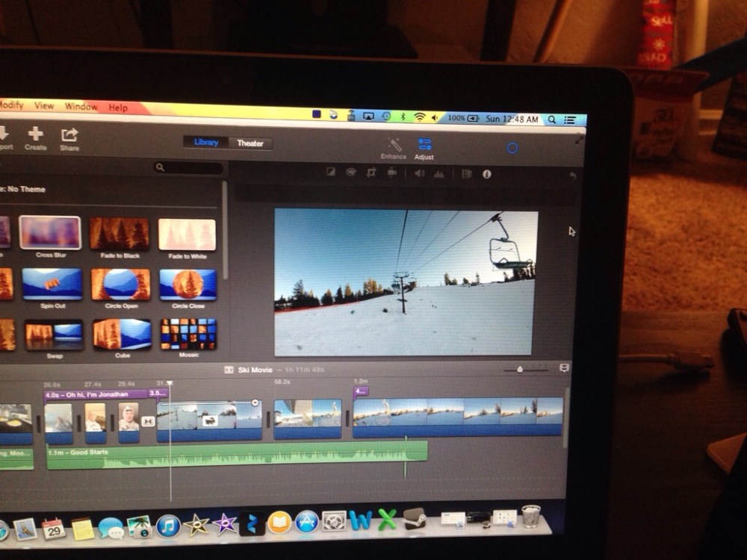Image resolution: width=747 pixels, height=560 pixels.
Task: Select the color balance adjustment icon
Action: coord(331,172)
